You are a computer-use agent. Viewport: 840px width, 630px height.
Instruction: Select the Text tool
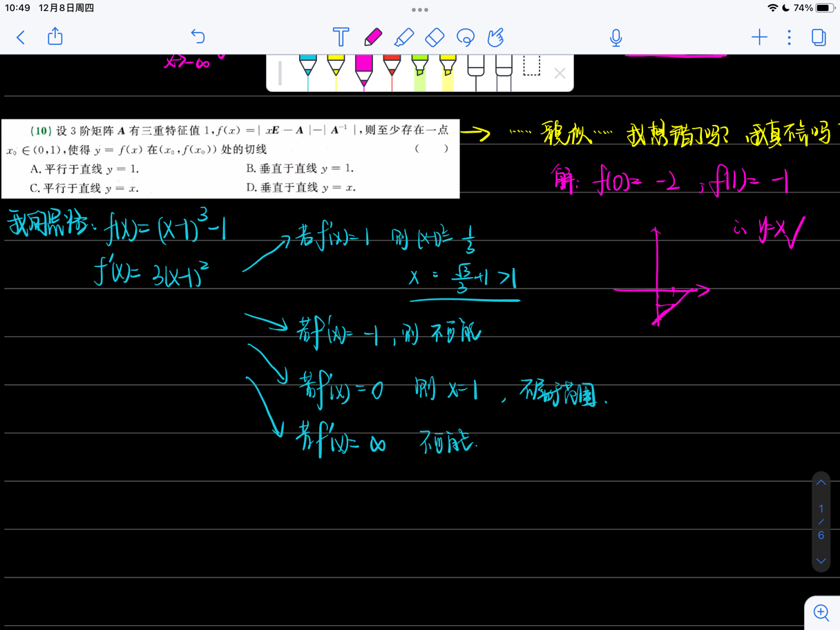(341, 37)
